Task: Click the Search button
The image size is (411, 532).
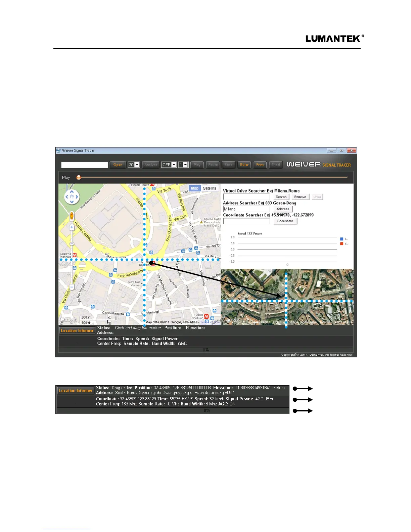Action: pos(281,197)
